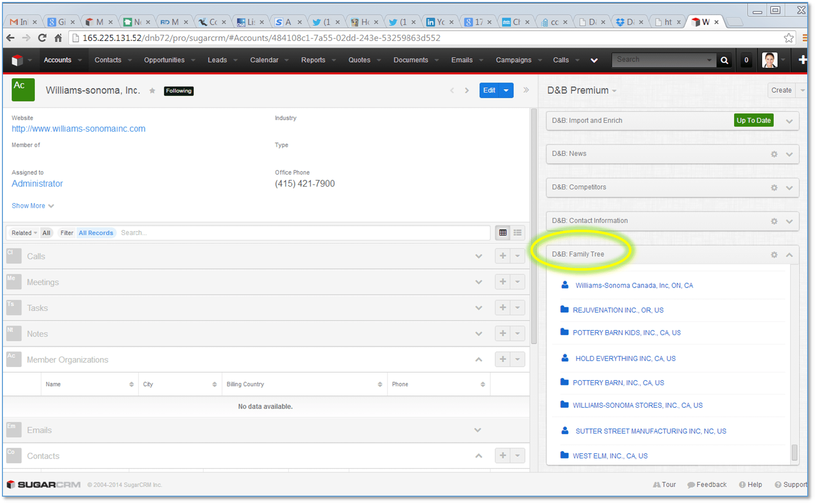The height and width of the screenshot is (504, 816).
Task: Expand the Notes subpanel chevron
Action: pyautogui.click(x=479, y=334)
